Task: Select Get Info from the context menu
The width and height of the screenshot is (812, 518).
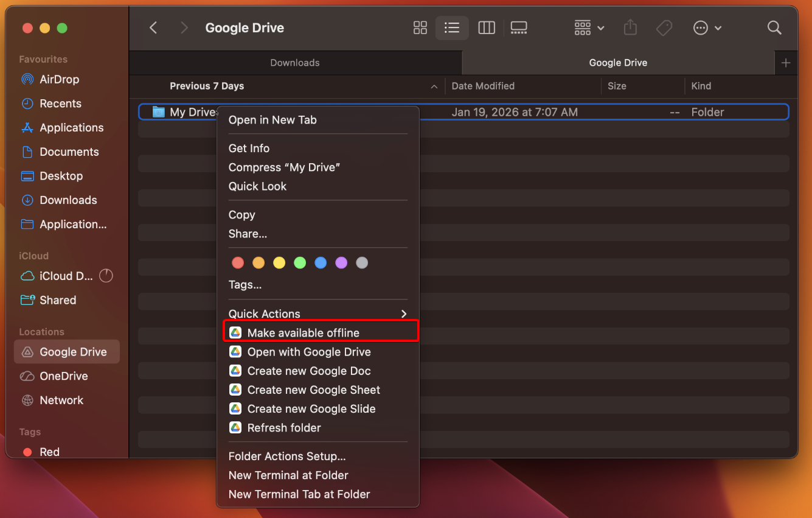Action: tap(249, 148)
